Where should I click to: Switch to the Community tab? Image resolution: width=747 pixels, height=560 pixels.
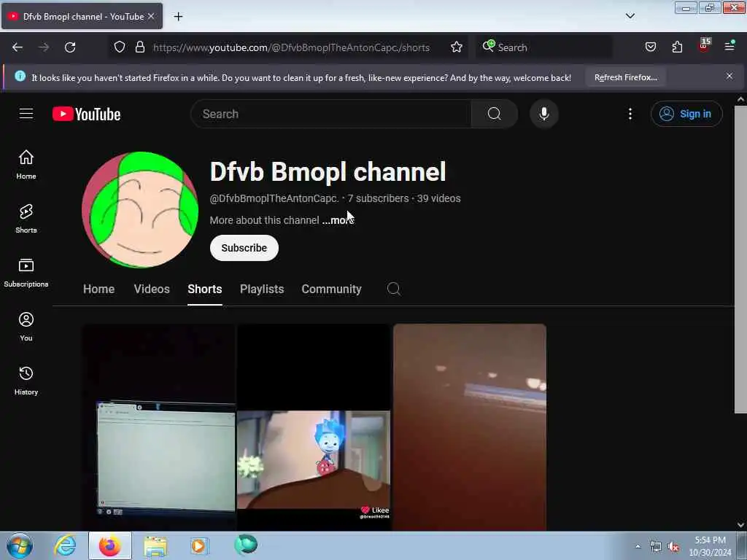tap(332, 289)
